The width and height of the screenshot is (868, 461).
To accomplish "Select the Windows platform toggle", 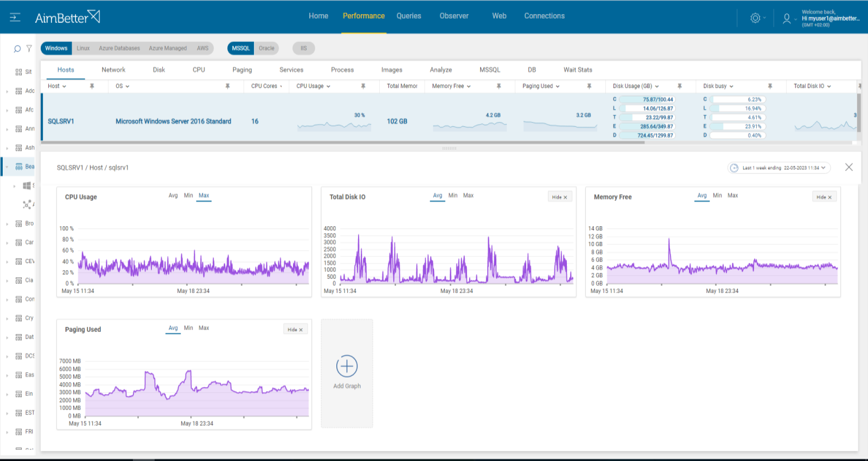I will point(56,48).
